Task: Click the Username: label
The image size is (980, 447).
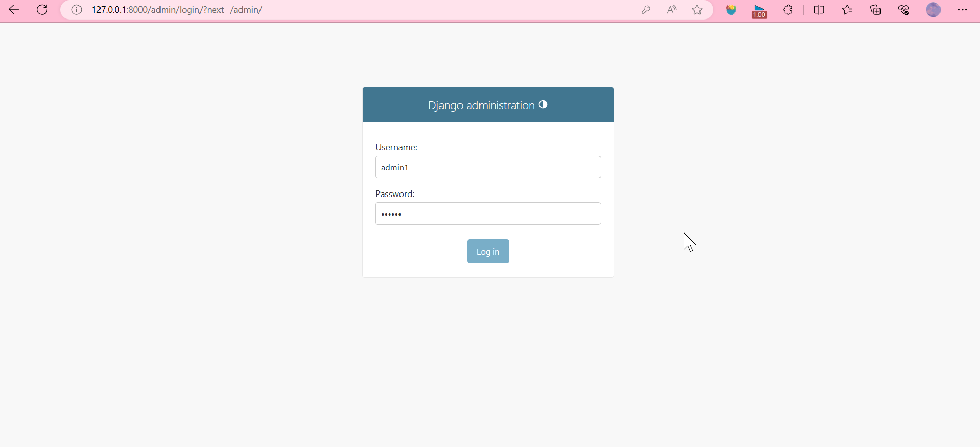Action: (x=396, y=147)
